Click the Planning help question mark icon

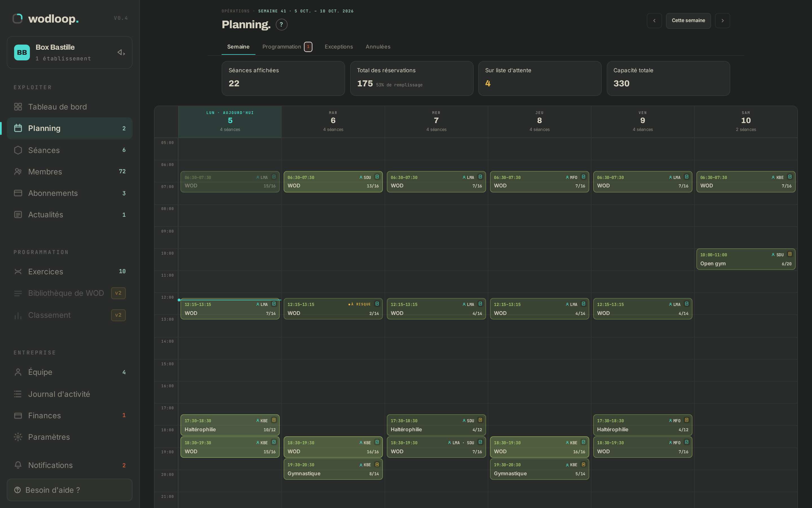point(281,25)
